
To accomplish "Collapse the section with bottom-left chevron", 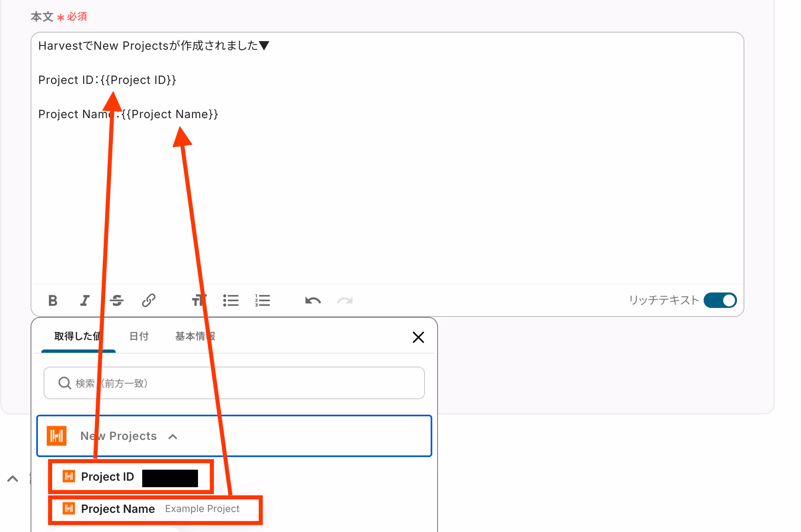I will [13, 479].
